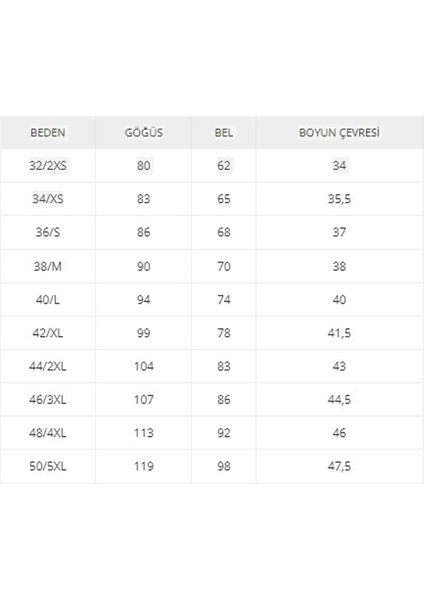
Task: Click the 32/2XS size row label
Action: tap(48, 166)
